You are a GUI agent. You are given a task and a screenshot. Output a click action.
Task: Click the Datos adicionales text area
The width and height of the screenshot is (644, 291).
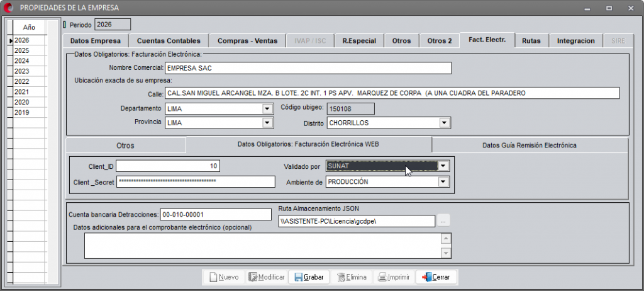pyautogui.click(x=262, y=246)
